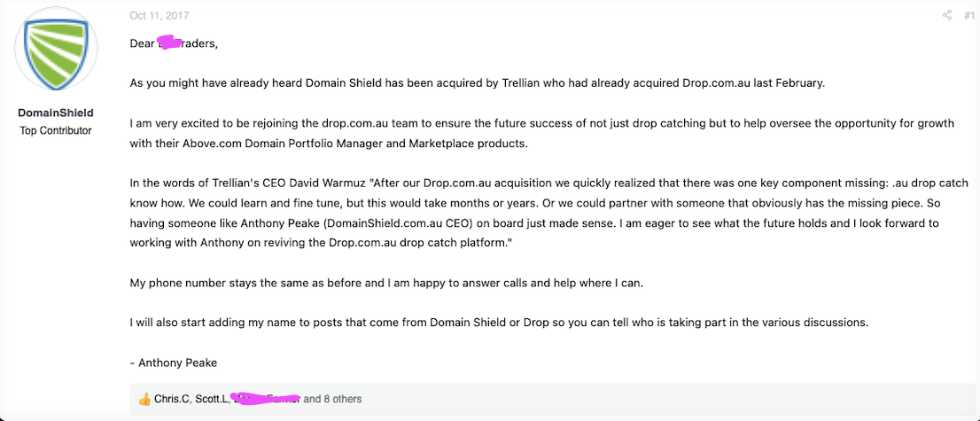The image size is (980, 421).
Task: Click the thumbs up reaction icon
Action: (x=144, y=399)
